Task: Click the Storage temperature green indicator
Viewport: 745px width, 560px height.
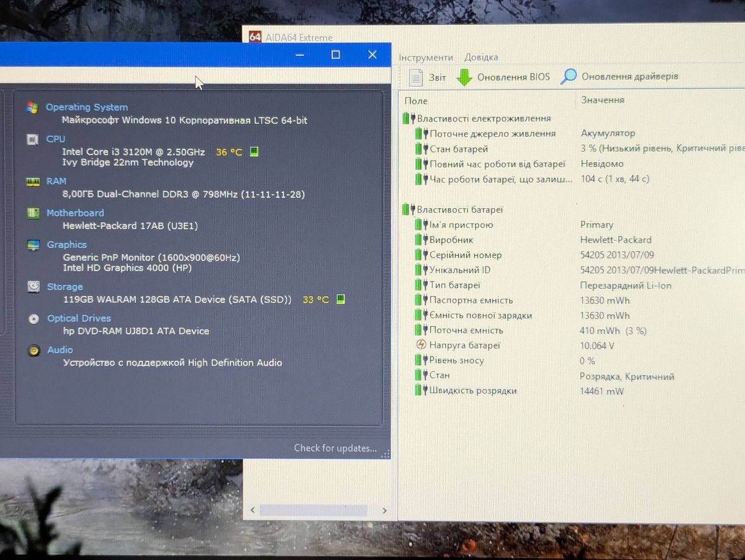Action: 340,299
